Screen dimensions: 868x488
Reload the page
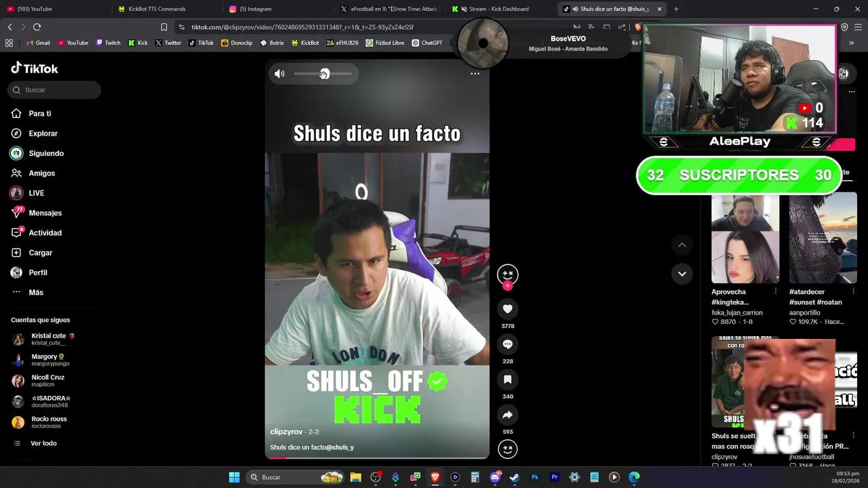click(x=37, y=27)
